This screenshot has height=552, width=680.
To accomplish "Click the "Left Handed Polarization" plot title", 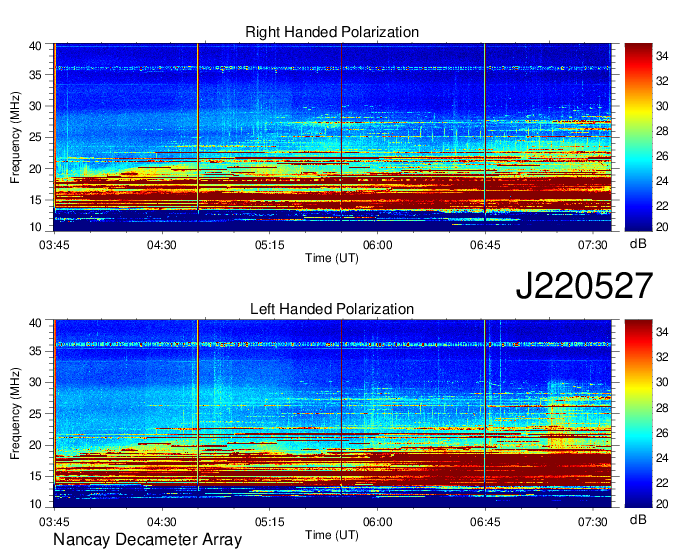I will 332,309.
